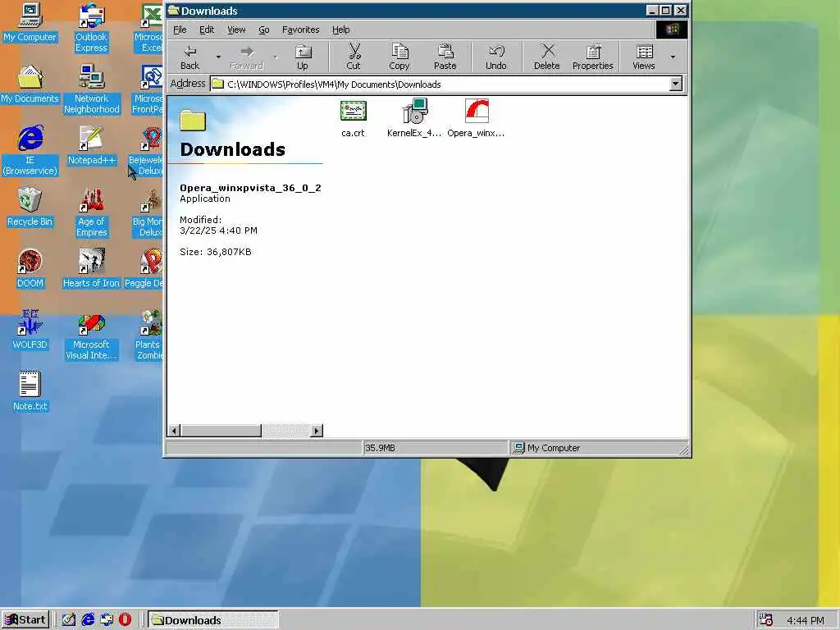Viewport: 840px width, 630px height.
Task: Click the Show Desktop quick launch icon
Action: pyautogui.click(x=69, y=620)
